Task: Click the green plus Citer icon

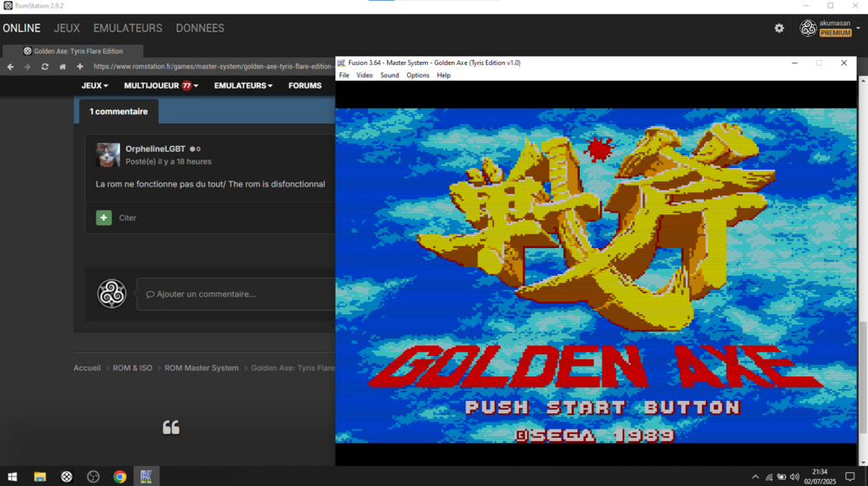Action: [104, 218]
